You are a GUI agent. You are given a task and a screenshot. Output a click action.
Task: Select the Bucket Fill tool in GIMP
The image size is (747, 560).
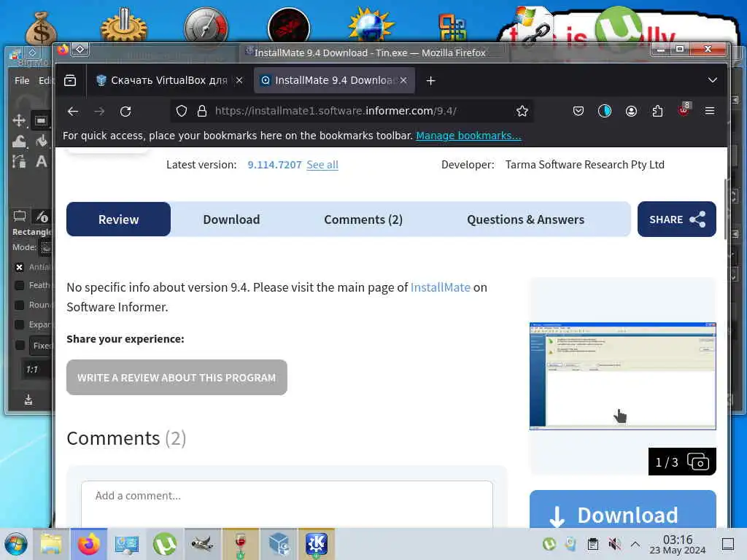(x=42, y=141)
